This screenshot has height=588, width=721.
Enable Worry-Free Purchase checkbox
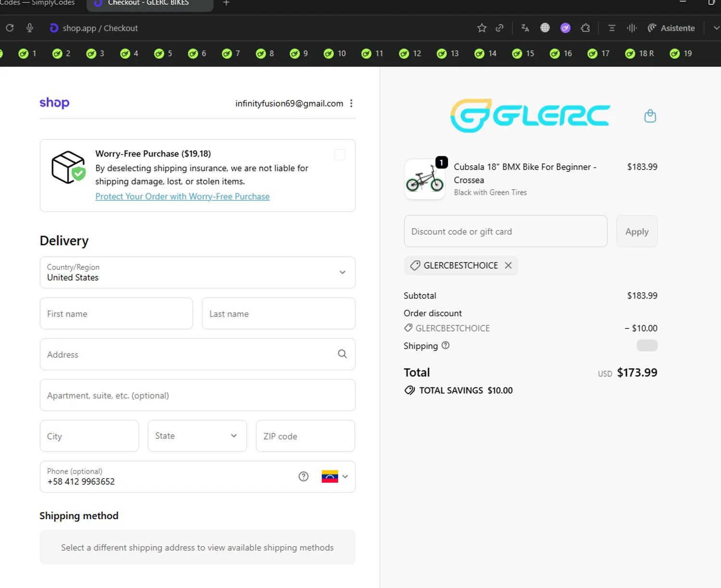(x=340, y=155)
